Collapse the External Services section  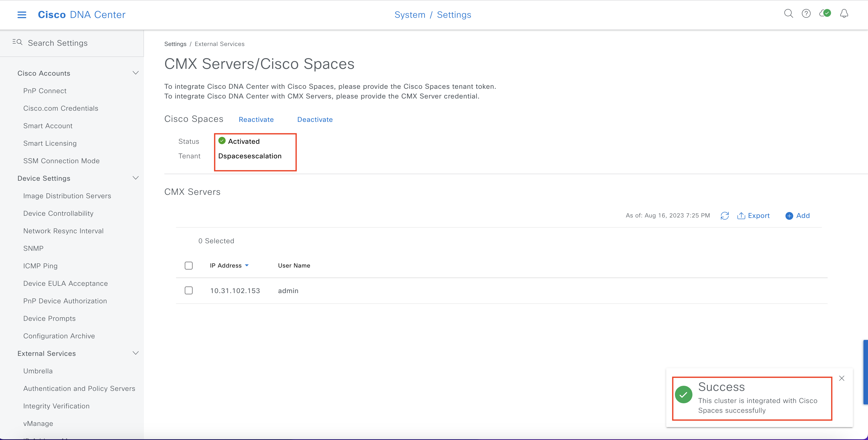click(x=135, y=353)
